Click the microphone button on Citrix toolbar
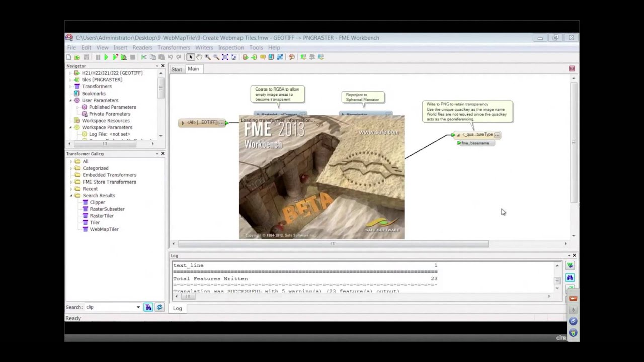Screen dimensions: 644x362 pyautogui.click(x=573, y=310)
